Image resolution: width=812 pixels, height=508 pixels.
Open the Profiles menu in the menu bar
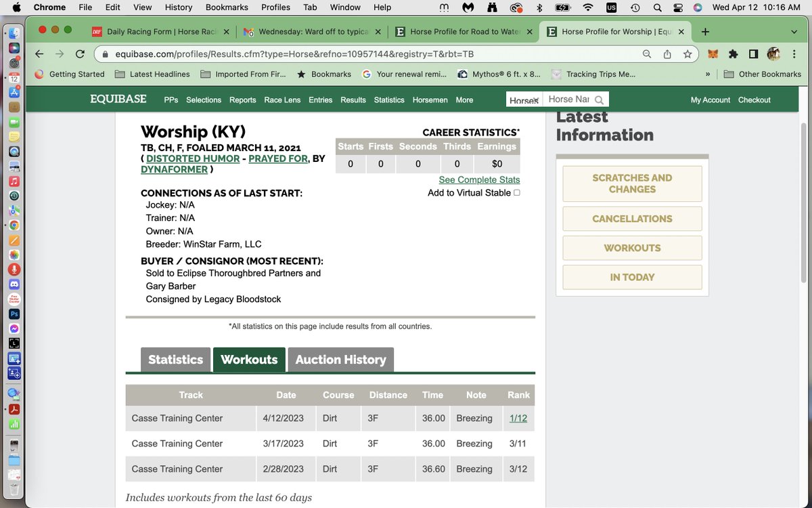pos(275,7)
